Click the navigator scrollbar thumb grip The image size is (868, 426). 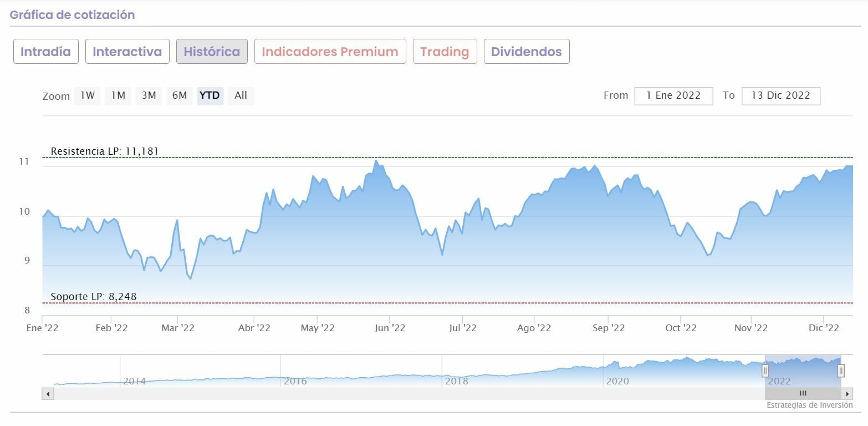803,393
